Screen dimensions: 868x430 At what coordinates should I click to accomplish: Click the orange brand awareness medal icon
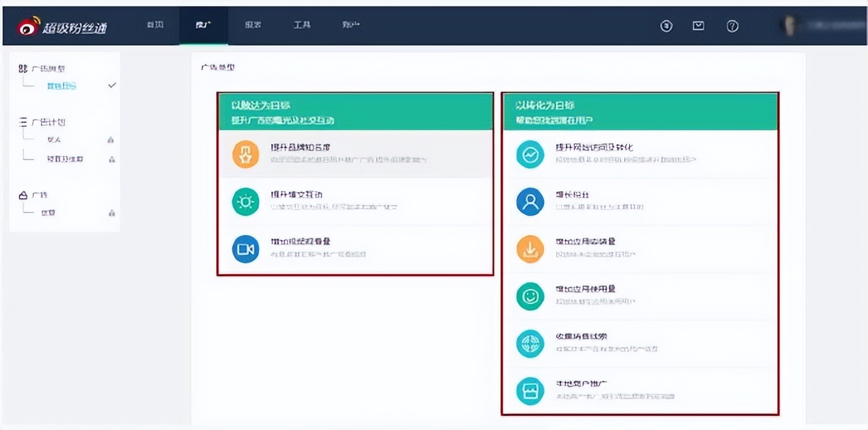pos(245,154)
